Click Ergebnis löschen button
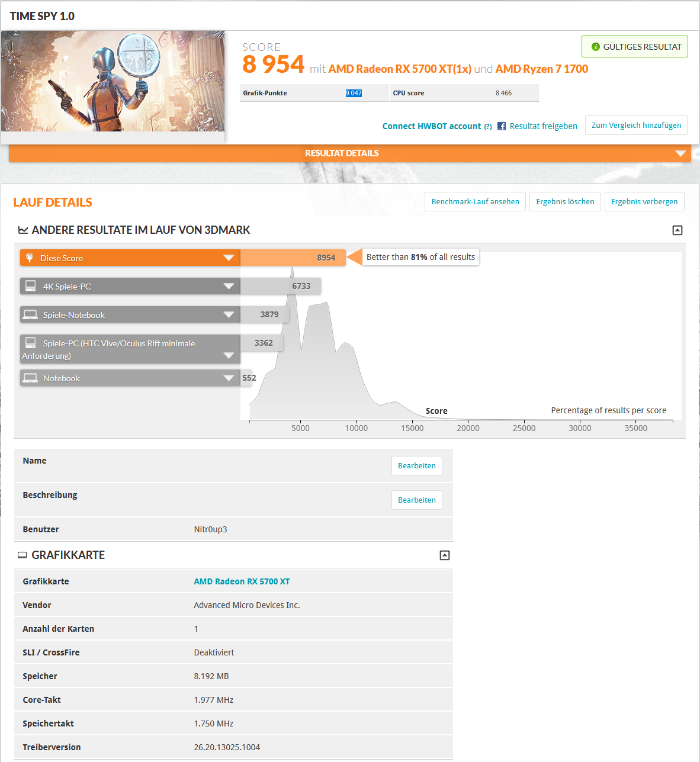 [565, 202]
